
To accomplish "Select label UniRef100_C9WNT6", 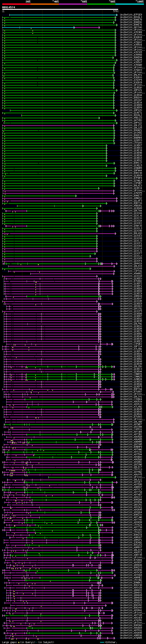I will (131, 374).
